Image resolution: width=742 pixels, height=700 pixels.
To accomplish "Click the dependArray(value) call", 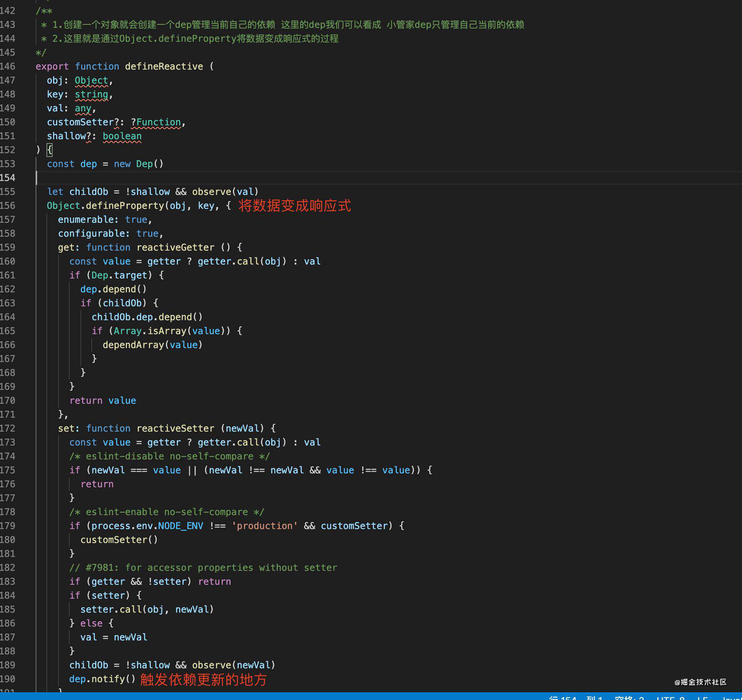I will tap(152, 345).
